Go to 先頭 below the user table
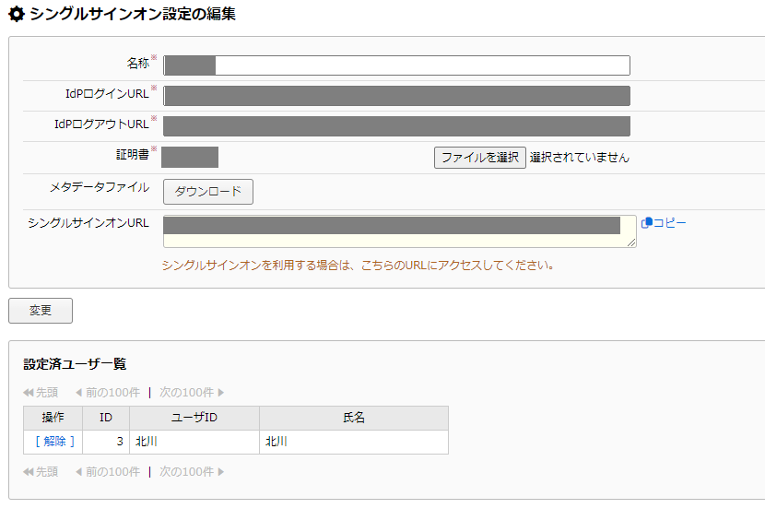 [x=41, y=471]
